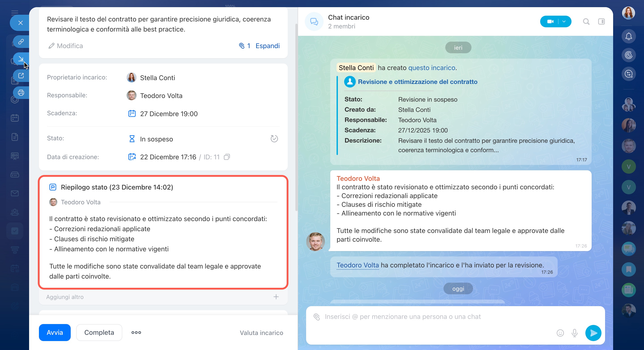The width and height of the screenshot is (644, 350).
Task: Click plus to add another field
Action: pos(276,297)
